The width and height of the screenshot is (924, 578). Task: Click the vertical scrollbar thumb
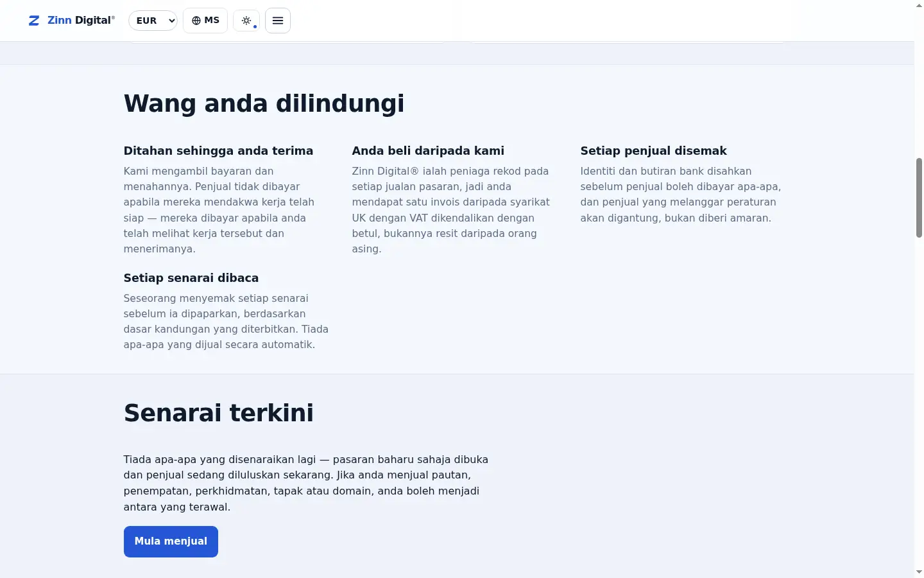coord(919,198)
